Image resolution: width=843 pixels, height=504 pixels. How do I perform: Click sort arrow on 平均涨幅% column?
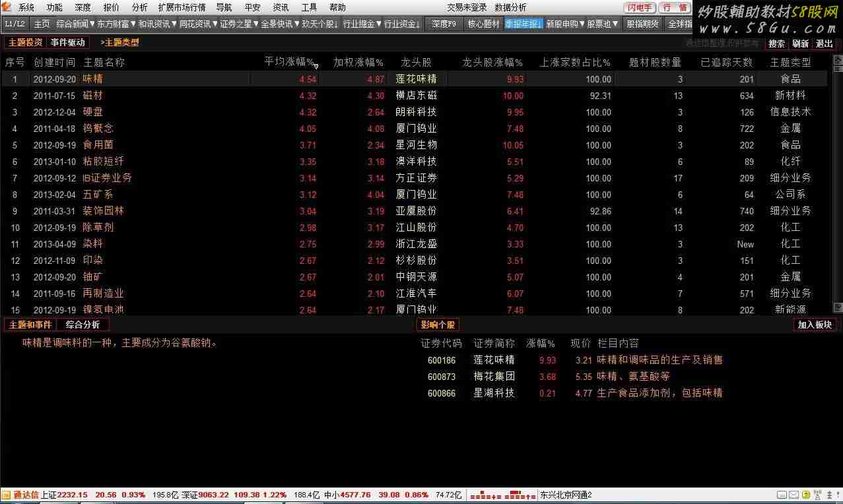point(316,66)
